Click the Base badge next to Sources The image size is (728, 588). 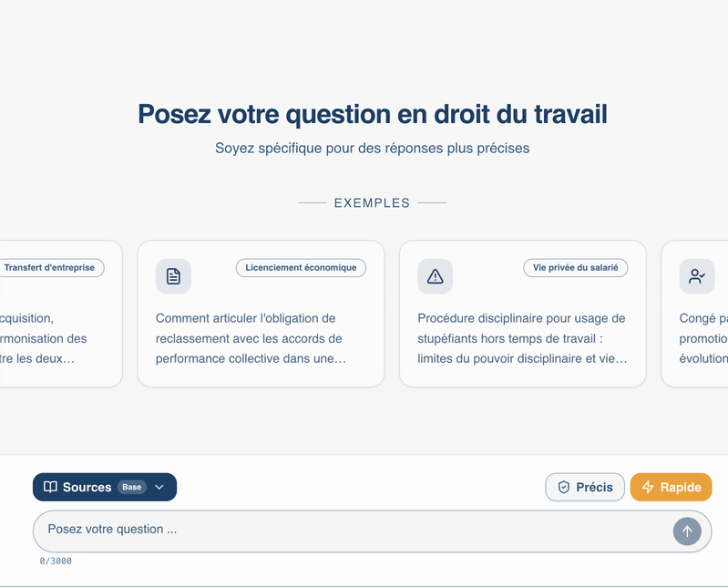[x=132, y=487]
